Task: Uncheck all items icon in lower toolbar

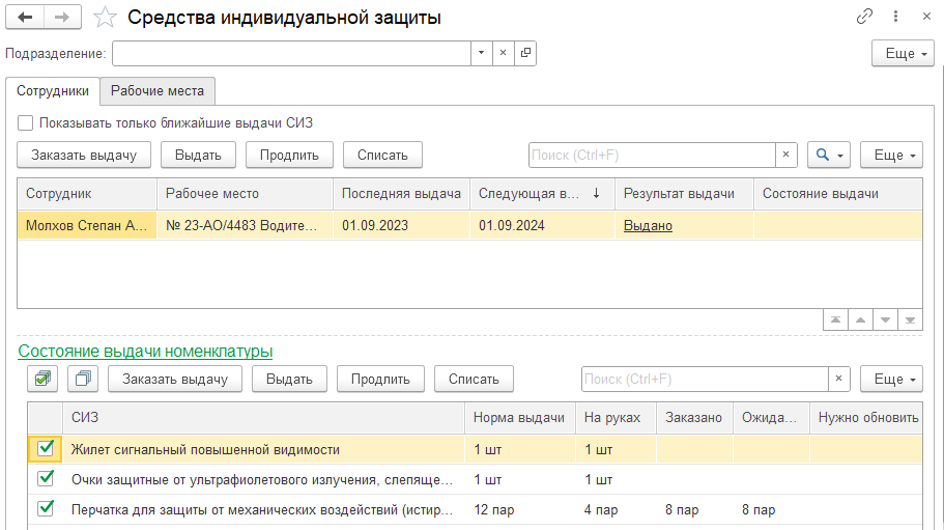Action: [x=83, y=379]
